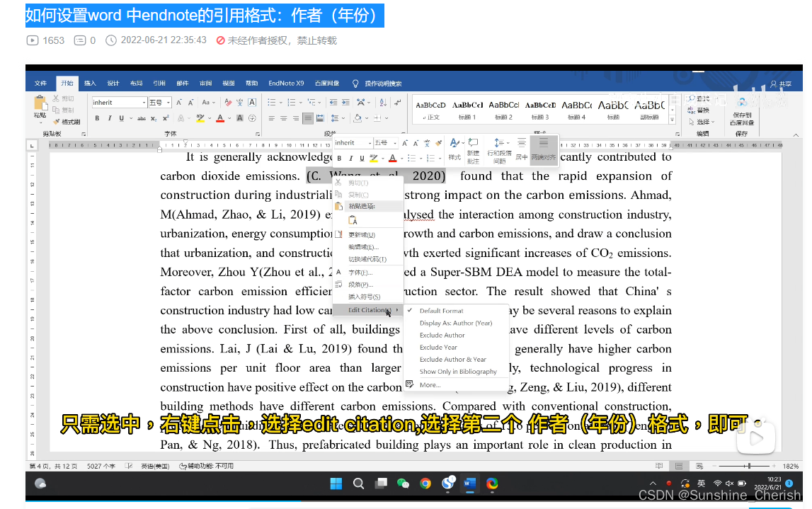Click the Paste (粘贴) button
The image size is (812, 509).
tap(41, 106)
